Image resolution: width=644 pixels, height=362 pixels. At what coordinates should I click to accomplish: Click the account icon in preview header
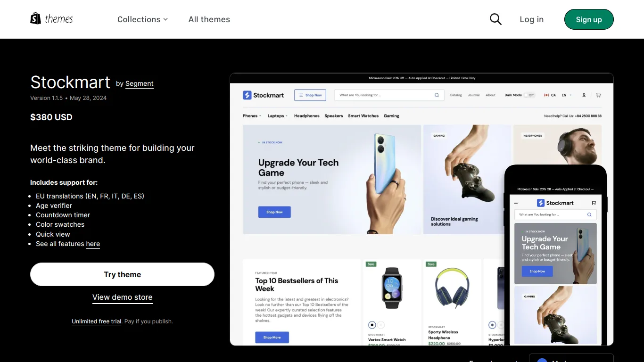pyautogui.click(x=584, y=95)
